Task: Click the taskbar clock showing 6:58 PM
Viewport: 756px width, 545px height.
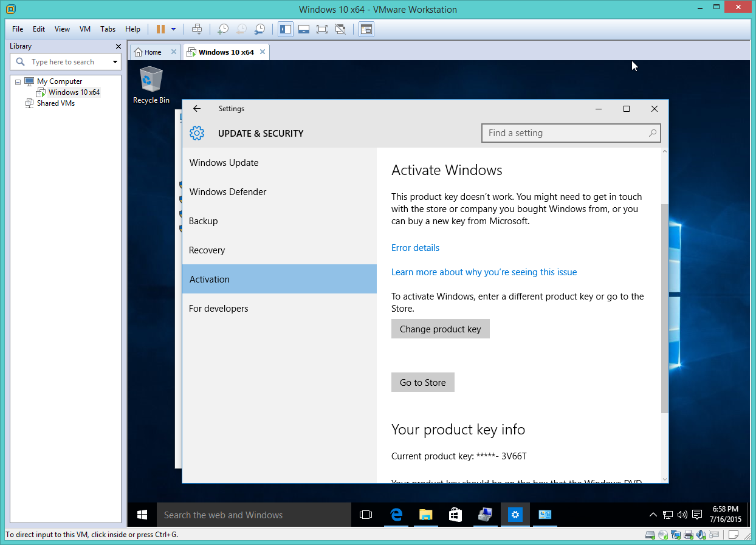Action: point(725,515)
